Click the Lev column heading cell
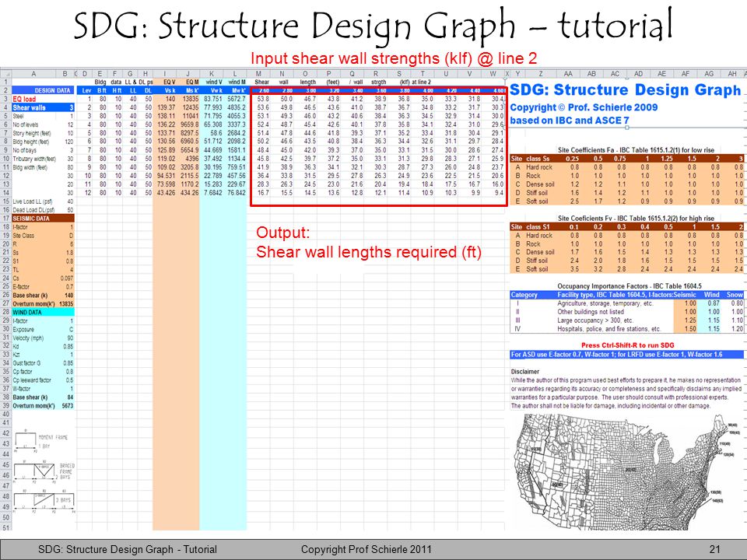 tap(86, 90)
